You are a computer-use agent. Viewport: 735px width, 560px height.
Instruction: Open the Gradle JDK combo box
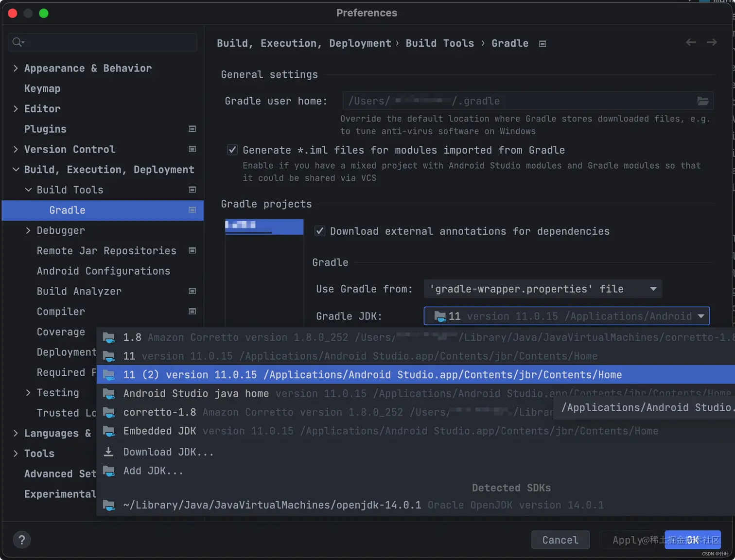coord(566,316)
